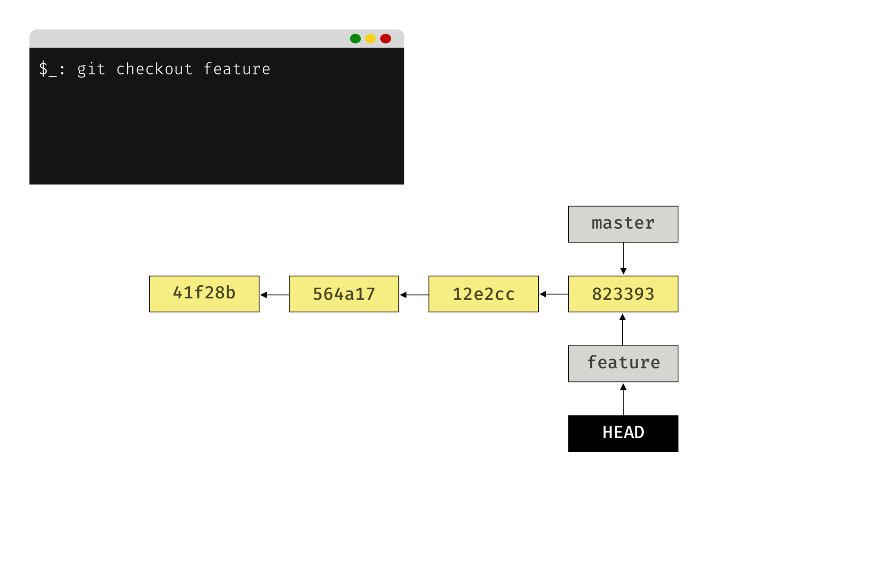
Task: Click commit box 823393
Action: point(623,294)
